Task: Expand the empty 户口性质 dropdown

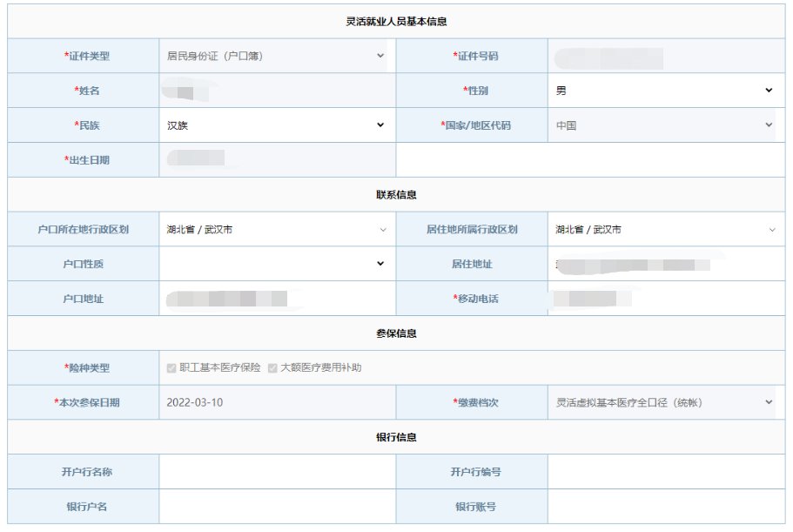Action: click(276, 264)
